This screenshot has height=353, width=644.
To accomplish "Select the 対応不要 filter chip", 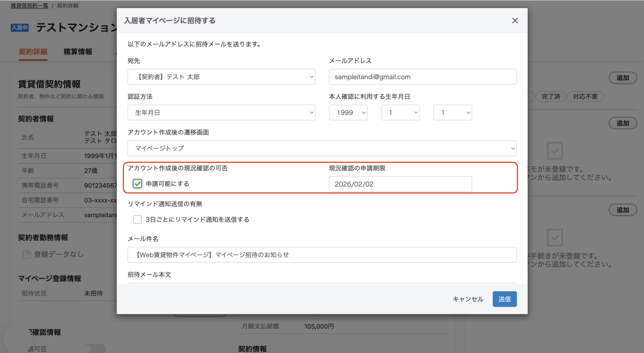I will click(x=585, y=96).
